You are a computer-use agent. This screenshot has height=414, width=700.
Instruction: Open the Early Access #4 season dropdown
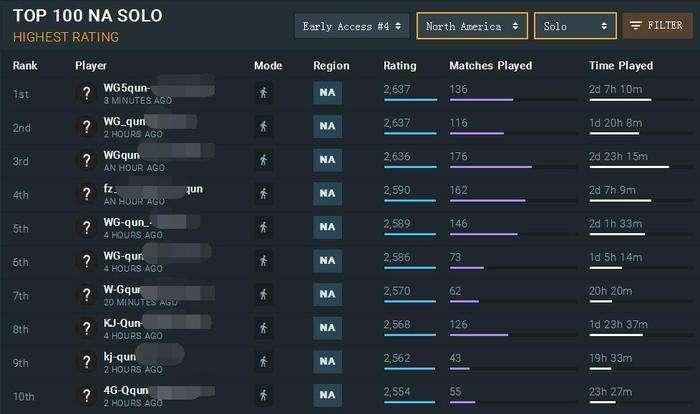tap(352, 26)
